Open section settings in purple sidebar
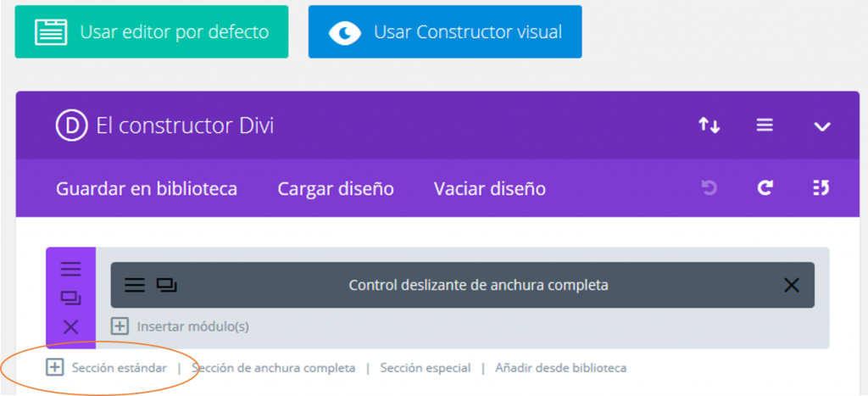The height and width of the screenshot is (396, 868). [x=70, y=269]
